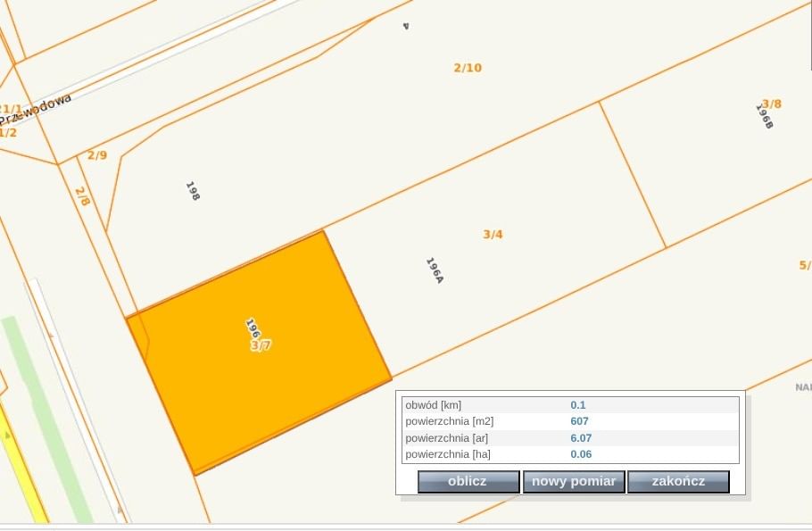Image resolution: width=812 pixels, height=531 pixels.
Task: Select parcel label 2/10 on the map
Action: pos(468,68)
